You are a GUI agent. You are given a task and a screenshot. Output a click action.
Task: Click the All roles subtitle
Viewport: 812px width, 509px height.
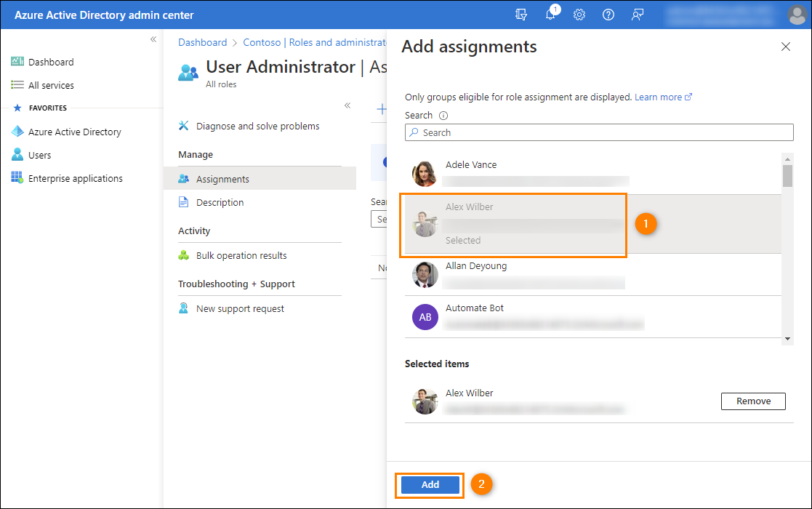click(221, 84)
